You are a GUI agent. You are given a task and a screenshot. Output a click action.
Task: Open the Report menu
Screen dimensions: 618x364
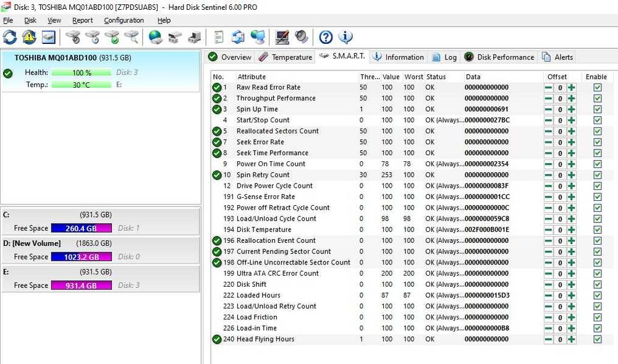(83, 20)
